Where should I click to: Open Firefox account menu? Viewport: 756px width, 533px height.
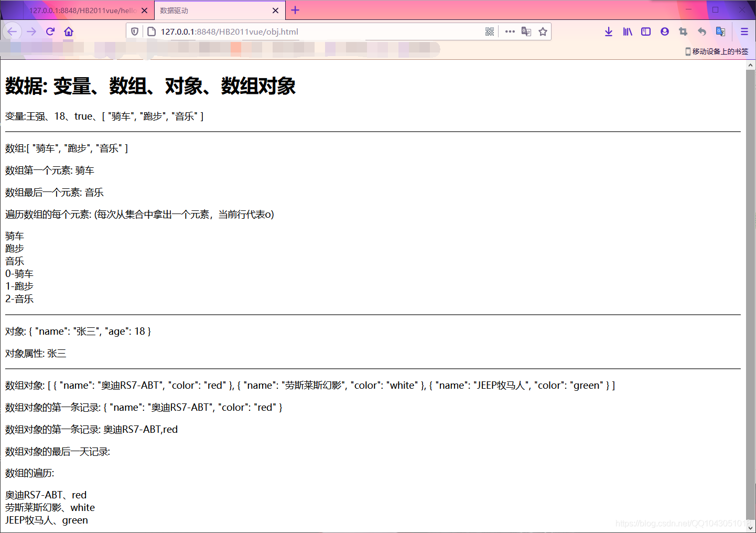[x=665, y=31]
